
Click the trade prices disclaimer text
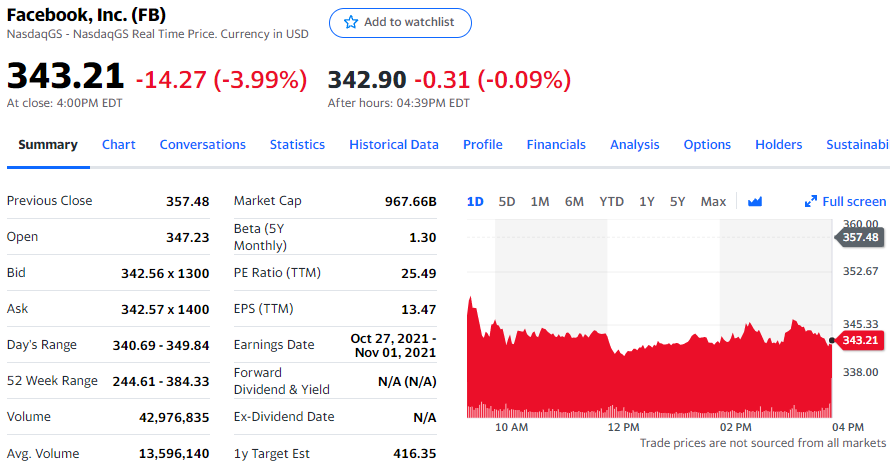(763, 443)
